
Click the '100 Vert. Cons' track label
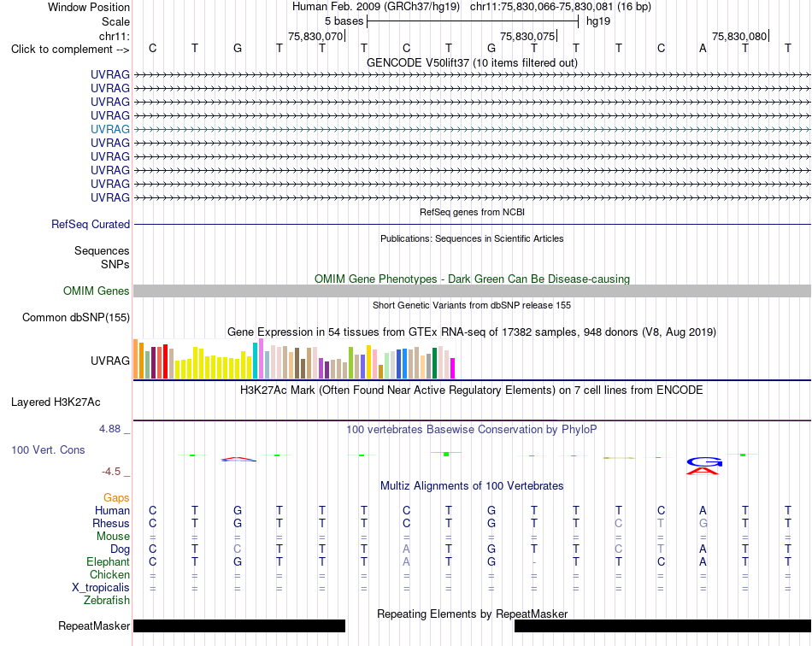coord(48,449)
